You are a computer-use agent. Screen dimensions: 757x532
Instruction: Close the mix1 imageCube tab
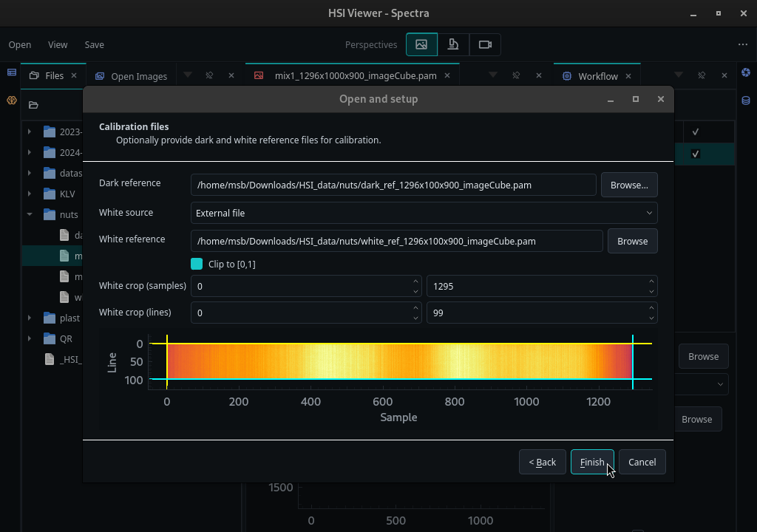click(x=447, y=75)
